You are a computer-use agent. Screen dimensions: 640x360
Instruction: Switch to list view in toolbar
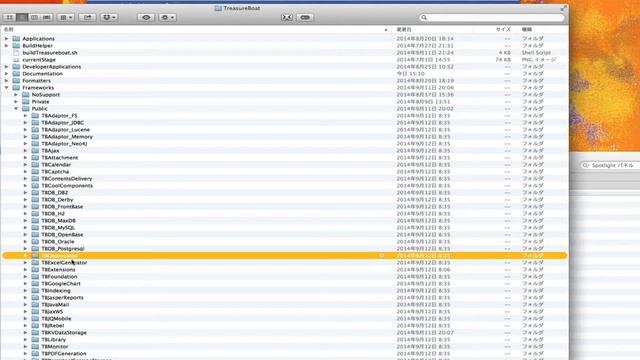click(22, 18)
